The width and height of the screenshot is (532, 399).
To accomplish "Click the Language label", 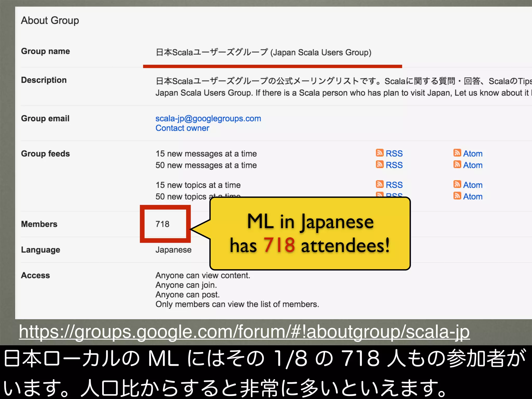I will pos(41,250).
